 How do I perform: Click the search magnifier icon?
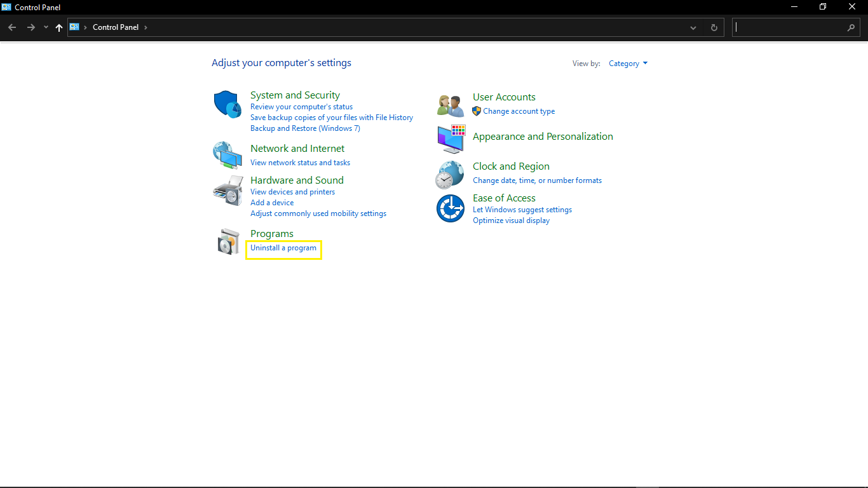(851, 27)
